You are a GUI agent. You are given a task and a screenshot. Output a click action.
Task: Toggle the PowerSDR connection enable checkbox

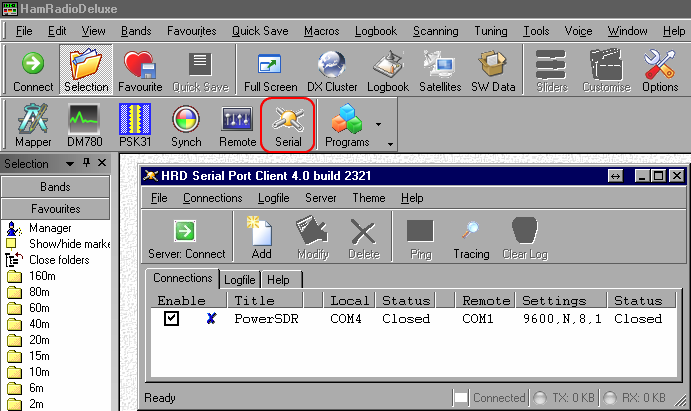tap(172, 319)
